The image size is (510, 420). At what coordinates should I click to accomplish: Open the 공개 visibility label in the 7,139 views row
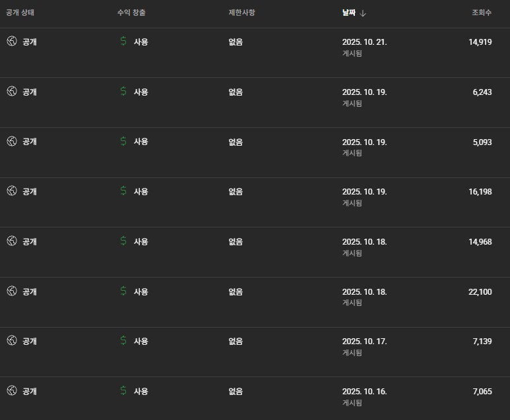click(30, 341)
